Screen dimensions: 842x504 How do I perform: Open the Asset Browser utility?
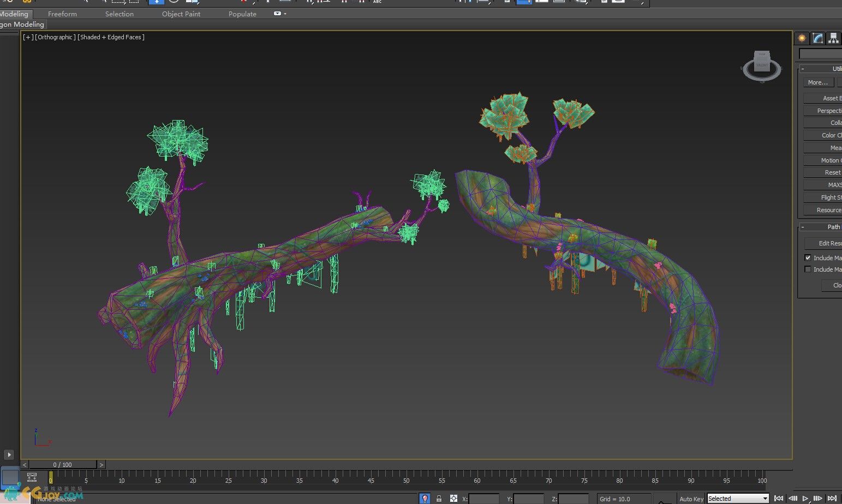tap(823, 98)
